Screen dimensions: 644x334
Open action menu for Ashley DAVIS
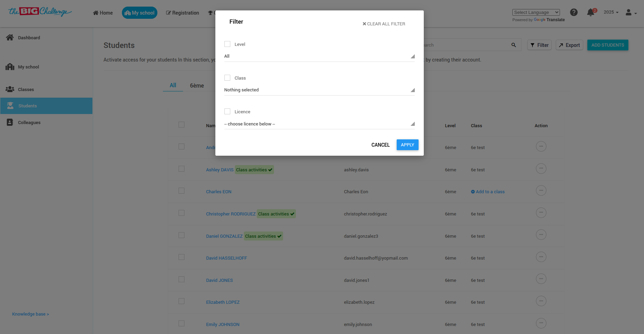[541, 169]
